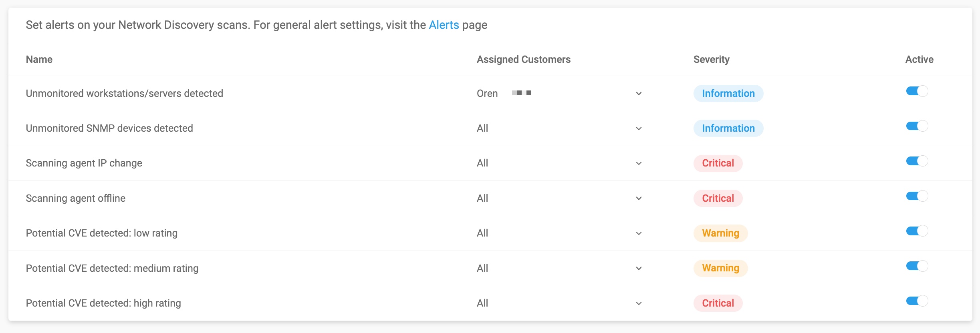Viewport: 980px width, 333px height.
Task: Expand customers dropdown for low rating CVE
Action: (x=639, y=233)
